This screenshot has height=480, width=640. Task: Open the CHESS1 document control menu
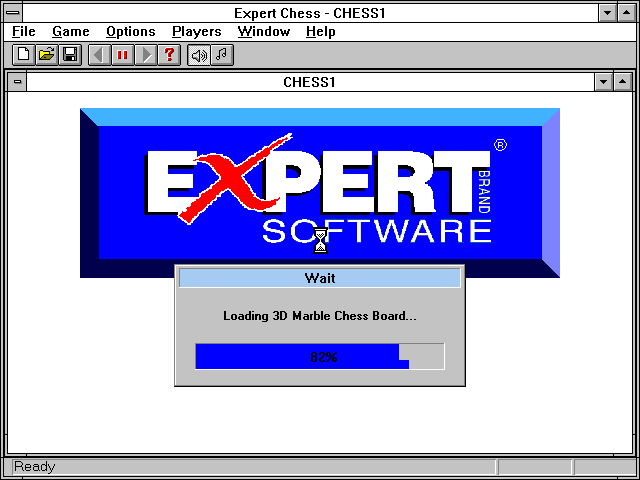tap(17, 82)
